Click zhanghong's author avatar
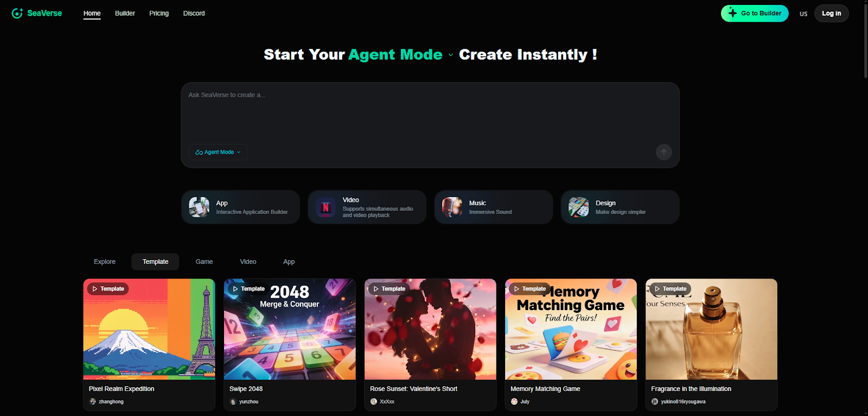The image size is (868, 416). [93, 402]
